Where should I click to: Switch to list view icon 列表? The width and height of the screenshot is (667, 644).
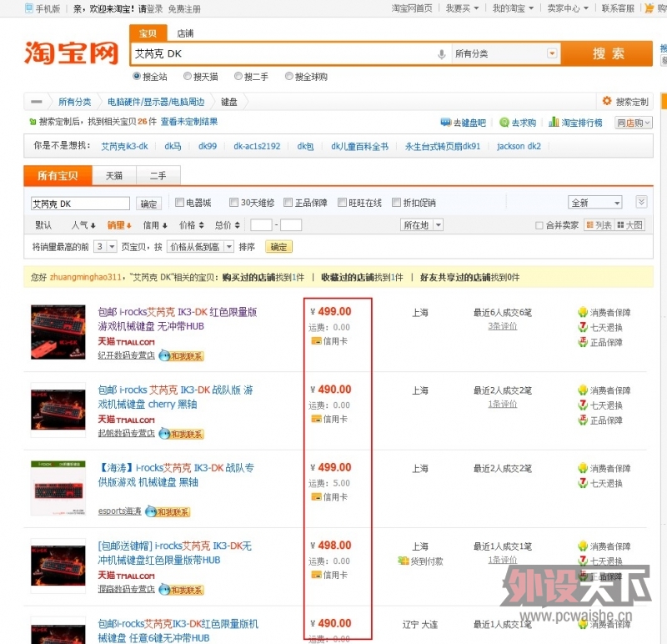(599, 225)
